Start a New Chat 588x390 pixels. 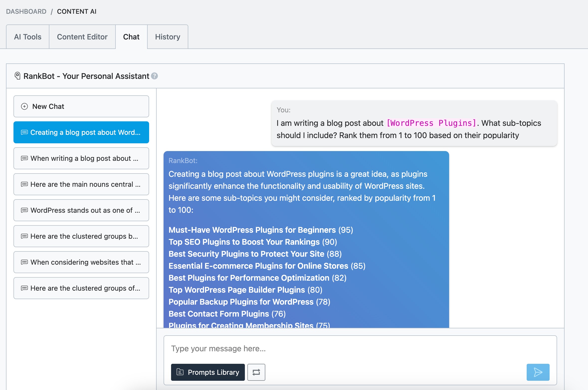(81, 106)
